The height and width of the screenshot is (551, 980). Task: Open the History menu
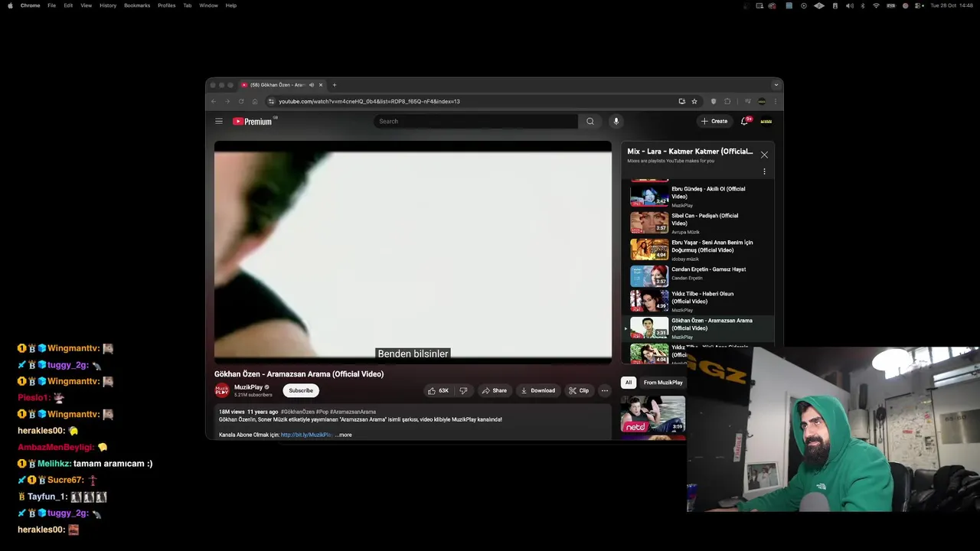coord(108,5)
